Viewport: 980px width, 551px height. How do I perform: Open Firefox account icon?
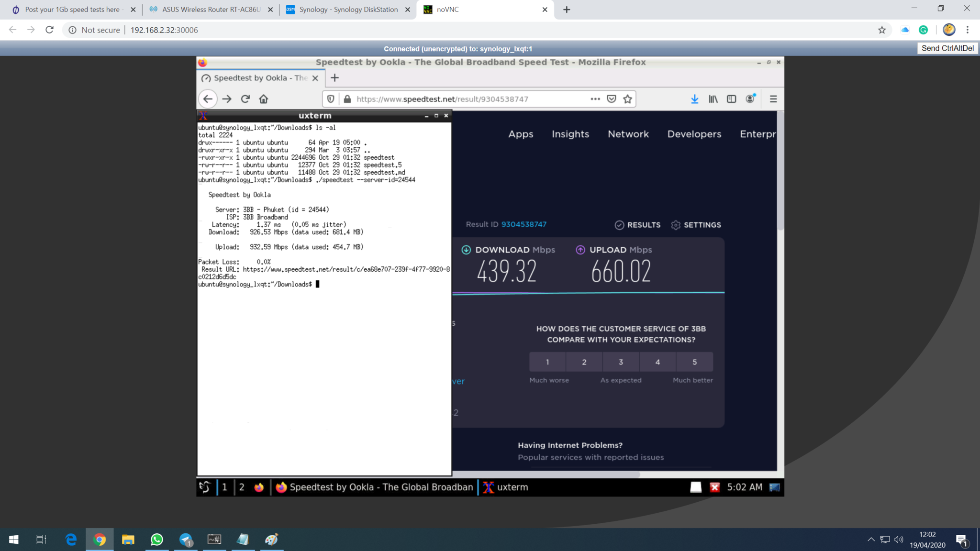pos(750,99)
